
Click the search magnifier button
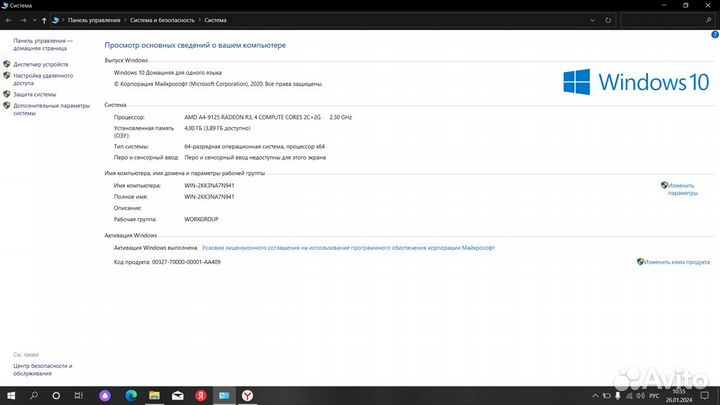click(709, 20)
